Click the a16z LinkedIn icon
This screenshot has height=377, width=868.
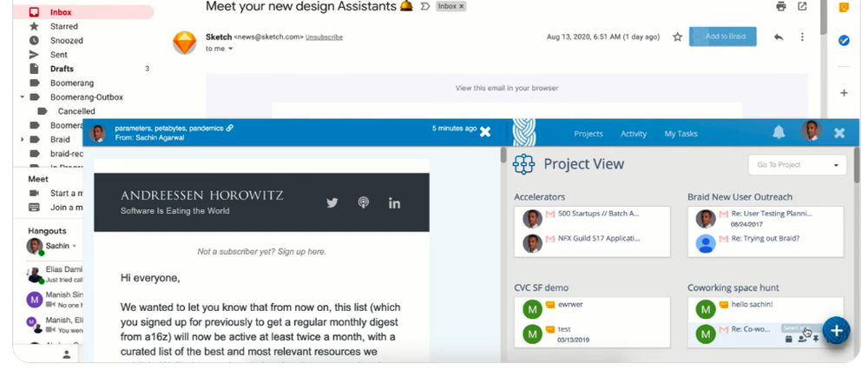[x=394, y=202]
